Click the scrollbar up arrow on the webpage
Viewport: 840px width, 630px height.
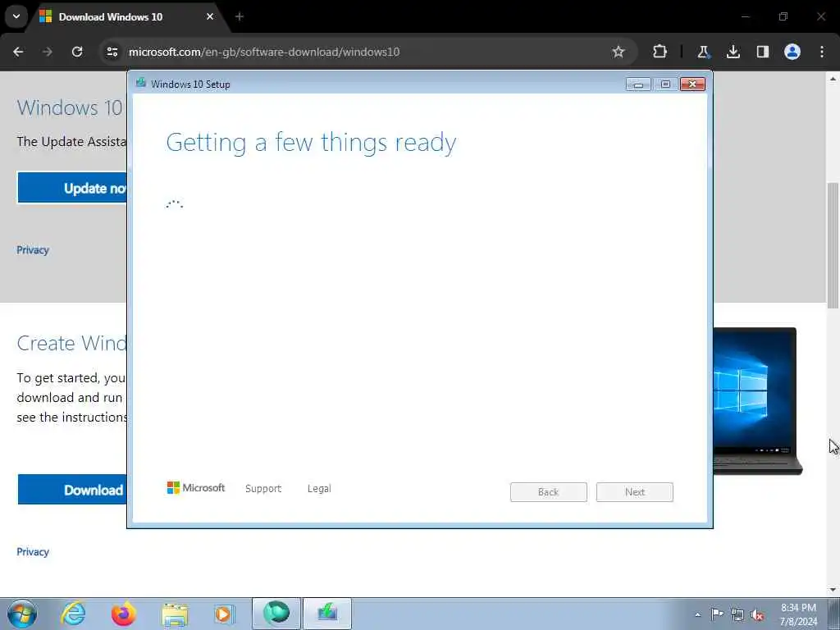(x=833, y=79)
